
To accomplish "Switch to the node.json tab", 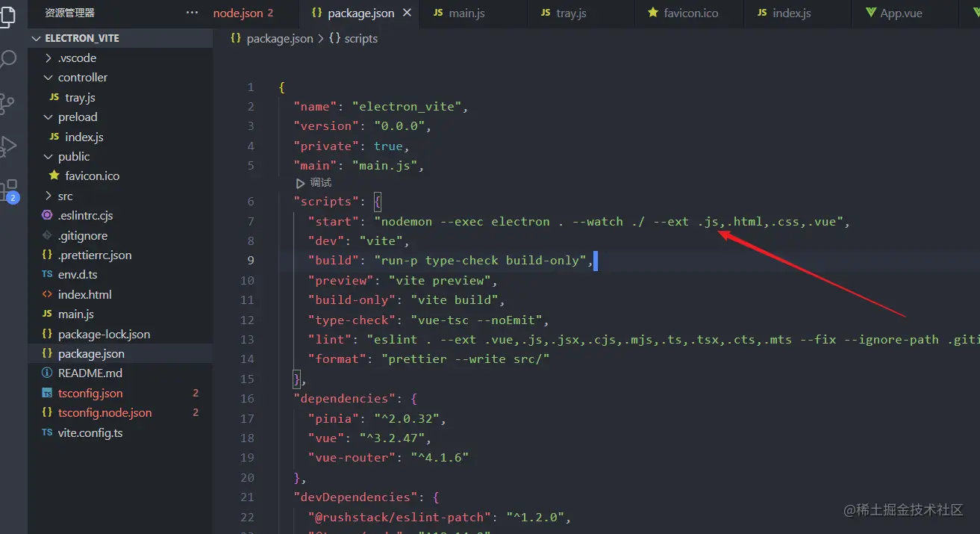I will (243, 13).
